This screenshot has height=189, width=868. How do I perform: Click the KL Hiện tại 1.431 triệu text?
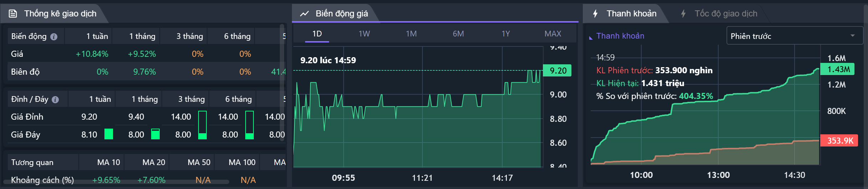640,83
